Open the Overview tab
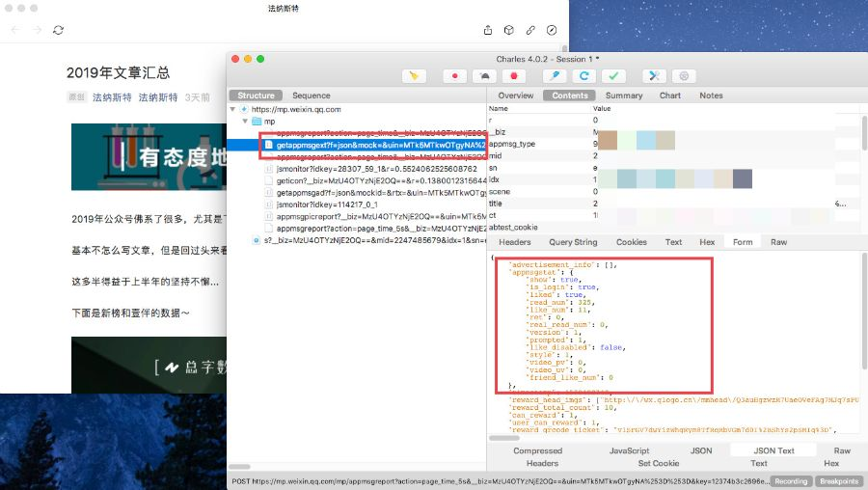Image resolution: width=868 pixels, height=490 pixels. click(515, 95)
